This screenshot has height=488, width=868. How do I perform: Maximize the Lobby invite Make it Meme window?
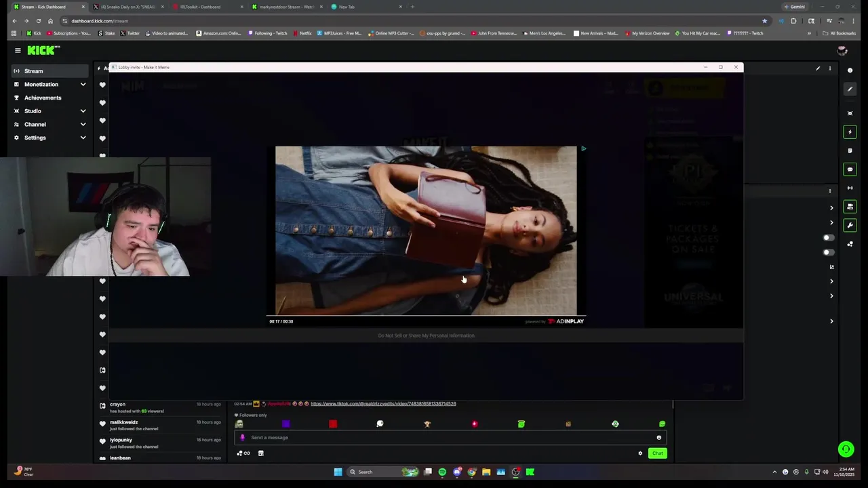(x=720, y=67)
